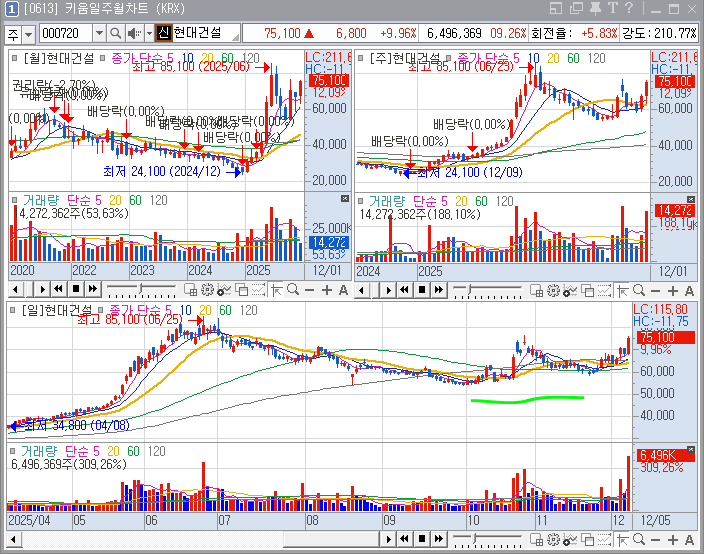
Task: Zoom in the monthly chart with plus
Action: pos(326,290)
